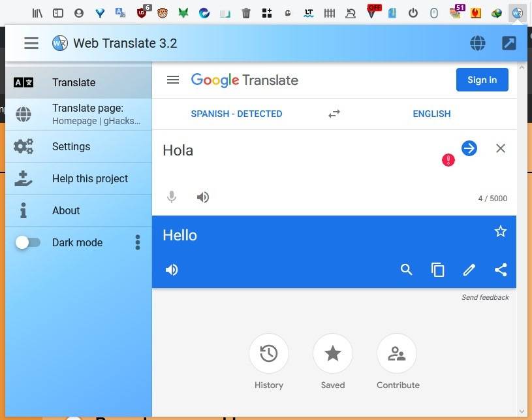Open Settings in the sidebar

[x=78, y=146]
